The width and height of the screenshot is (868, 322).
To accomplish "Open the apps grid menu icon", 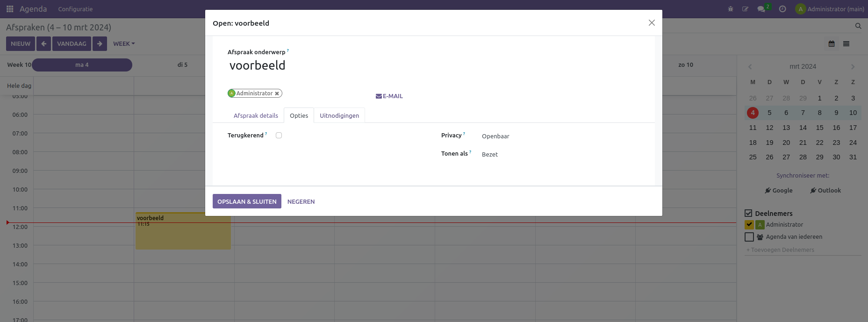I will coord(10,9).
